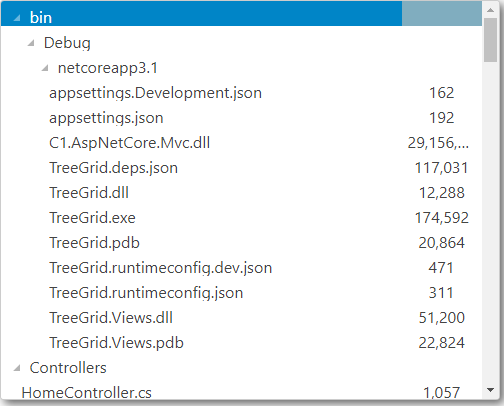Image resolution: width=504 pixels, height=406 pixels.
Task: Click the 29,156,... size cell
Action: pos(438,143)
